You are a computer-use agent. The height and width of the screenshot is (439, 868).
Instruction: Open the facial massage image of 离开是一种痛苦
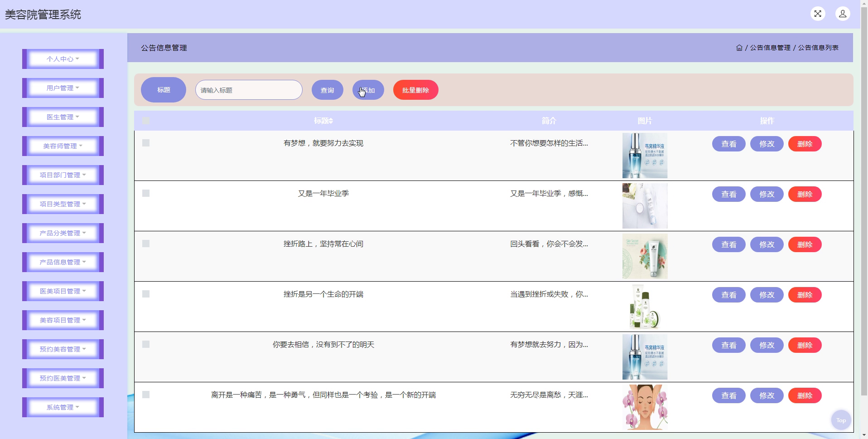coord(645,407)
